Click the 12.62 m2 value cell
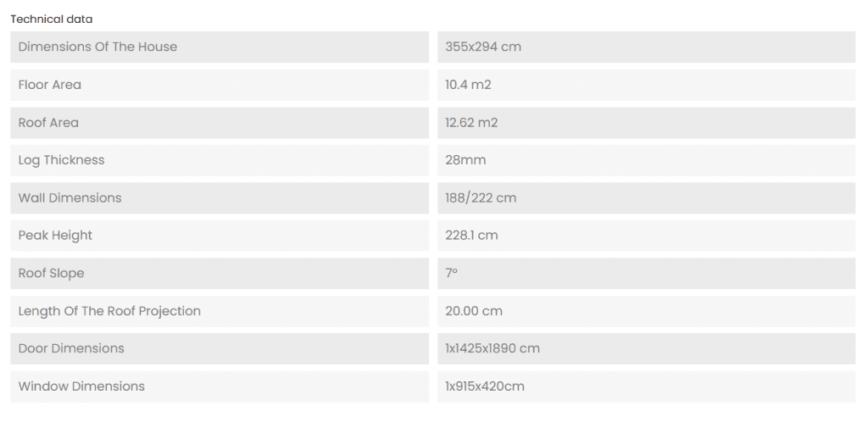Viewport: 868px width, 422px height. (471, 123)
